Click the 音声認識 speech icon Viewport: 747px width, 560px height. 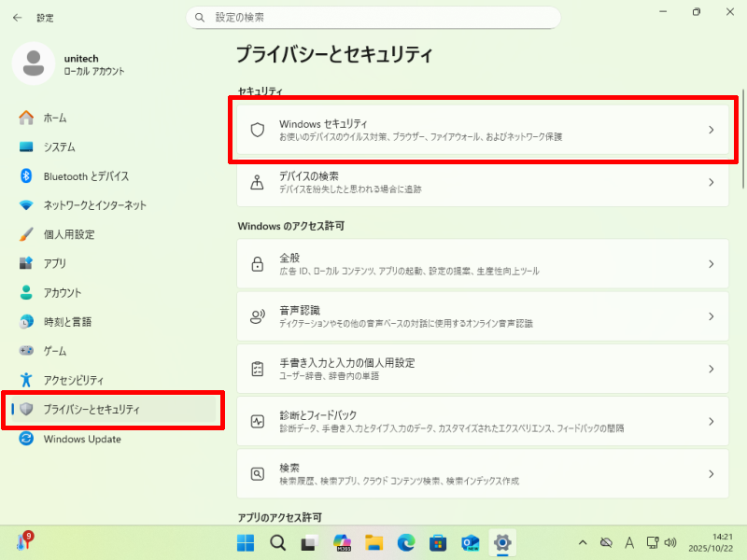coord(258,316)
